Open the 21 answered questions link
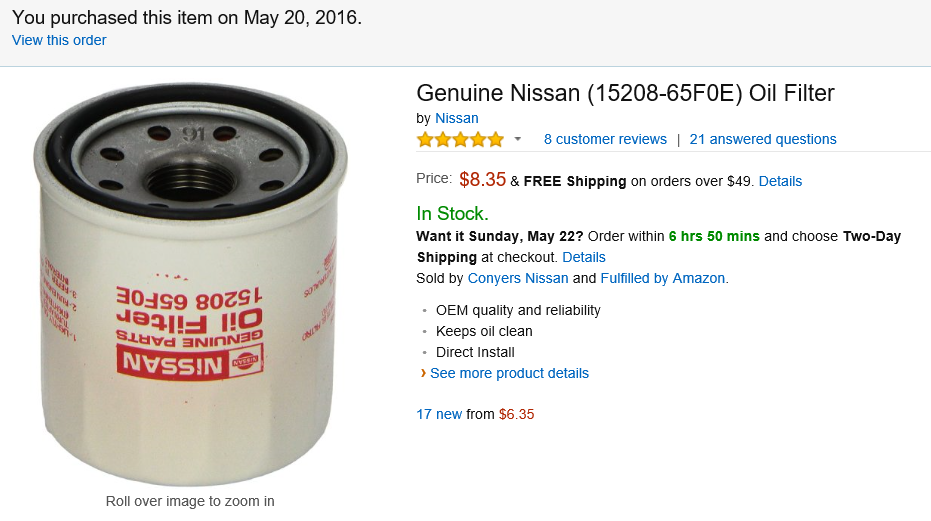The image size is (931, 521). coord(763,139)
